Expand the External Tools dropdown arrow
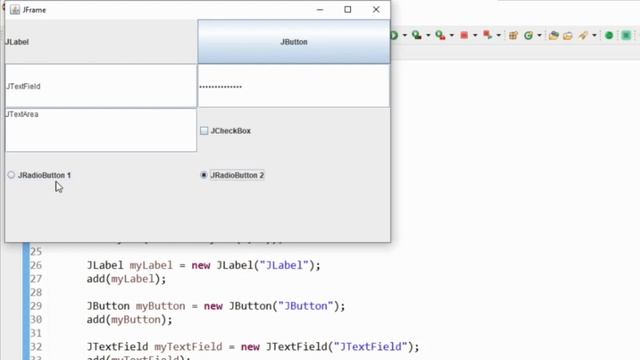The height and width of the screenshot is (360, 640). [451, 36]
